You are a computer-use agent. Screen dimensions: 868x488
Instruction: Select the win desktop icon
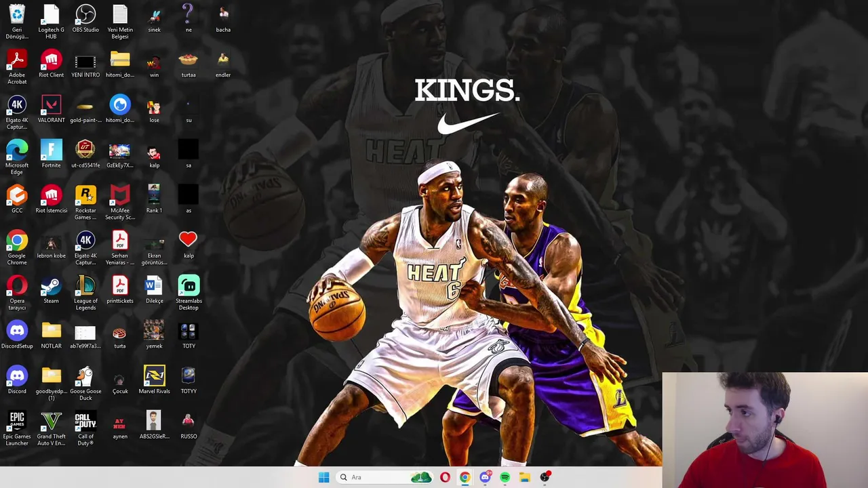(154, 63)
